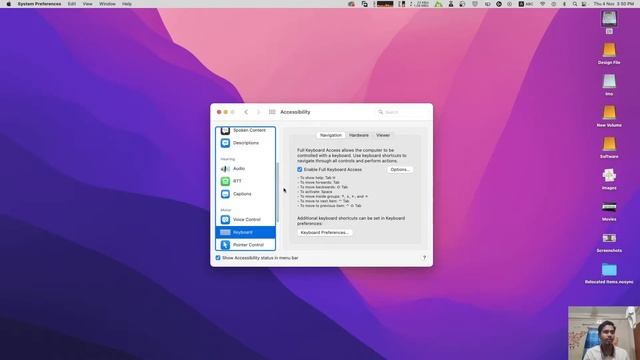
Task: Open the Window menu
Action: [x=107, y=4]
